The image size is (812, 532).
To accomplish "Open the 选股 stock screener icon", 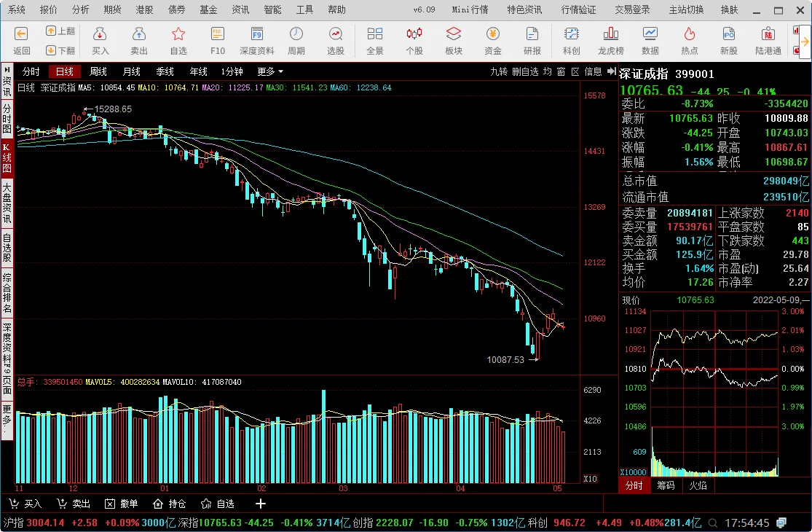I will point(336,34).
